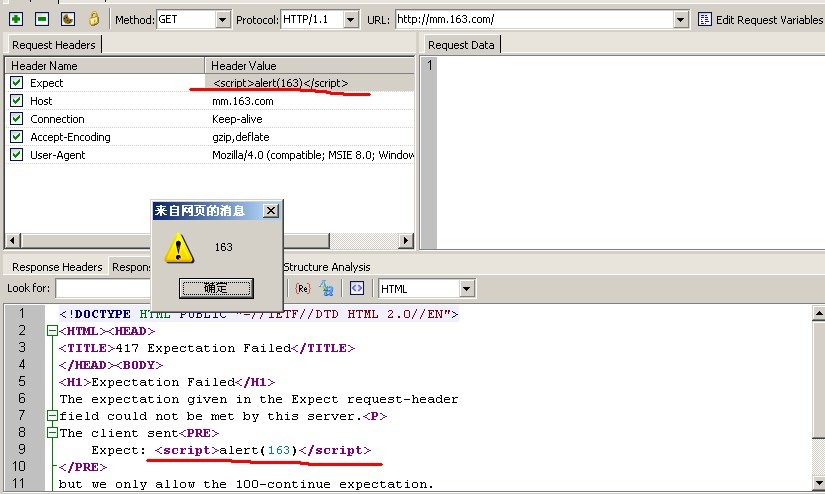This screenshot has width=825, height=494.
Task: Click the green plus add header icon
Action: point(16,19)
